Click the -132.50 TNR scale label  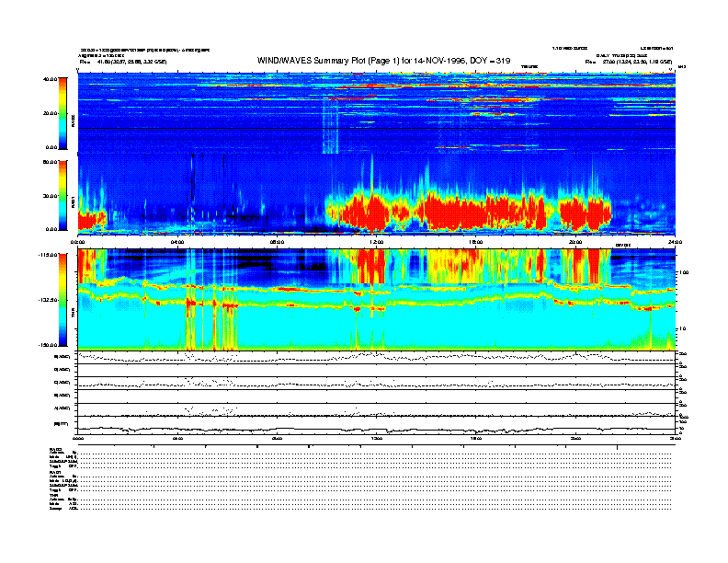click(x=48, y=300)
